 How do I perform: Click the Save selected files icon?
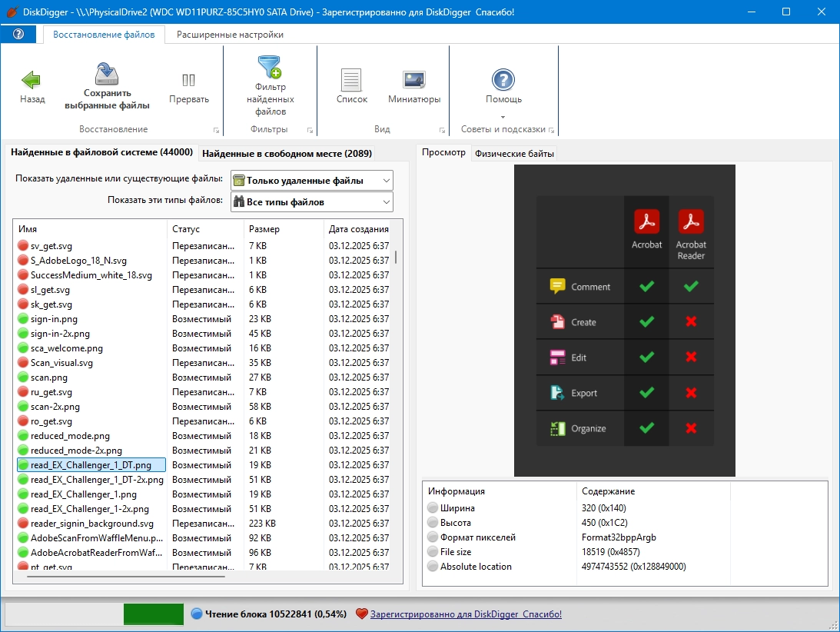[107, 75]
